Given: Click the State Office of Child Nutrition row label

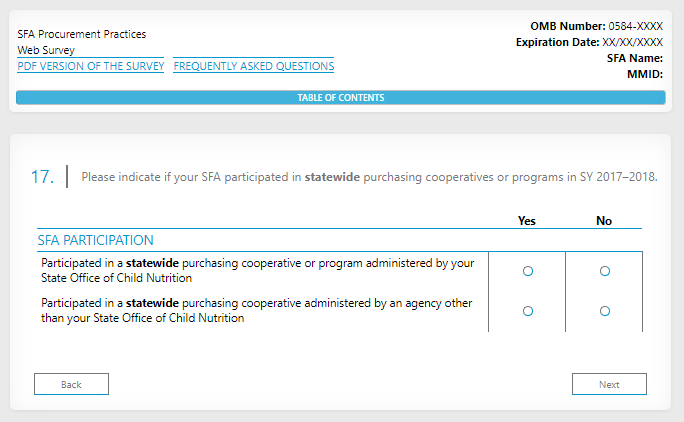Looking at the screenshot, I should point(258,271).
